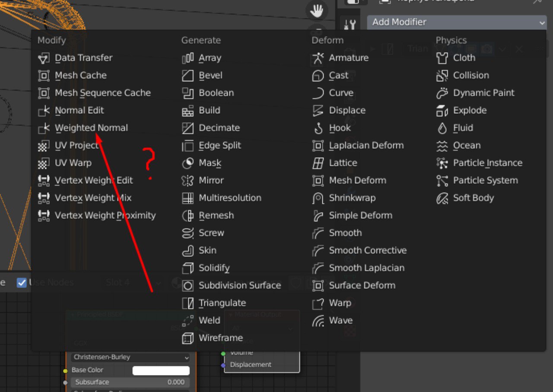This screenshot has height=392, width=553.
Task: Click the Lattice modifier icon
Action: point(318,163)
